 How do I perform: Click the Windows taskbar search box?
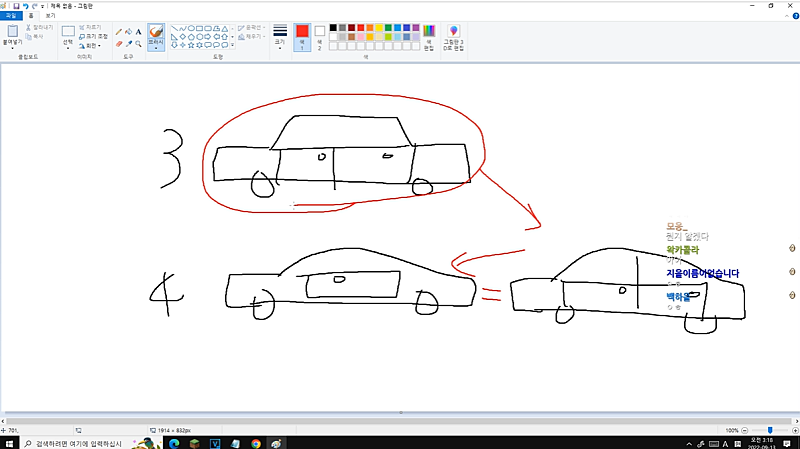(78, 442)
